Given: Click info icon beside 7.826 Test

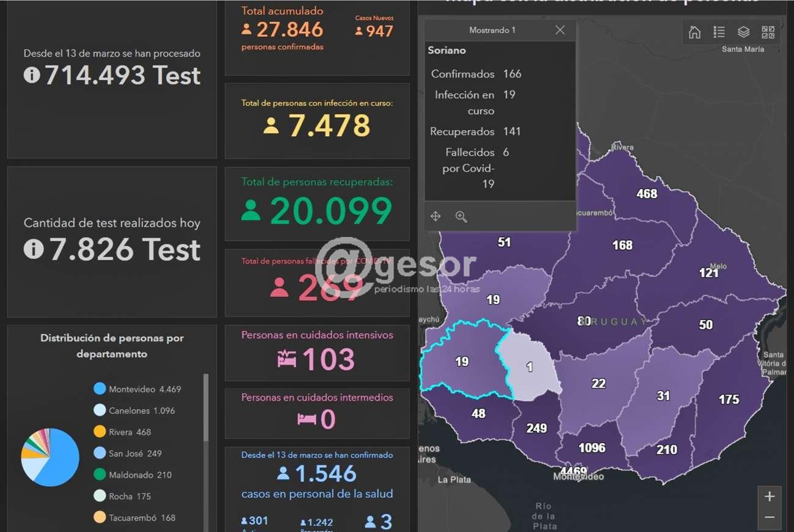Looking at the screenshot, I should (x=34, y=249).
